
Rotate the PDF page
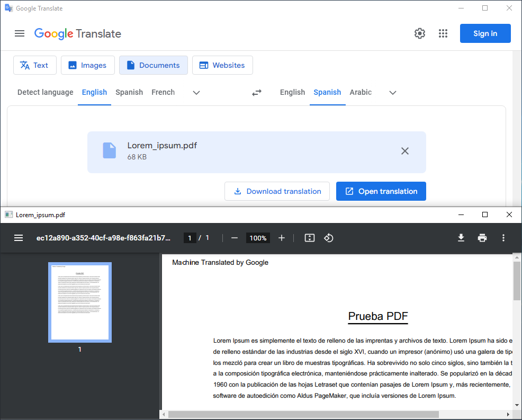pos(328,238)
